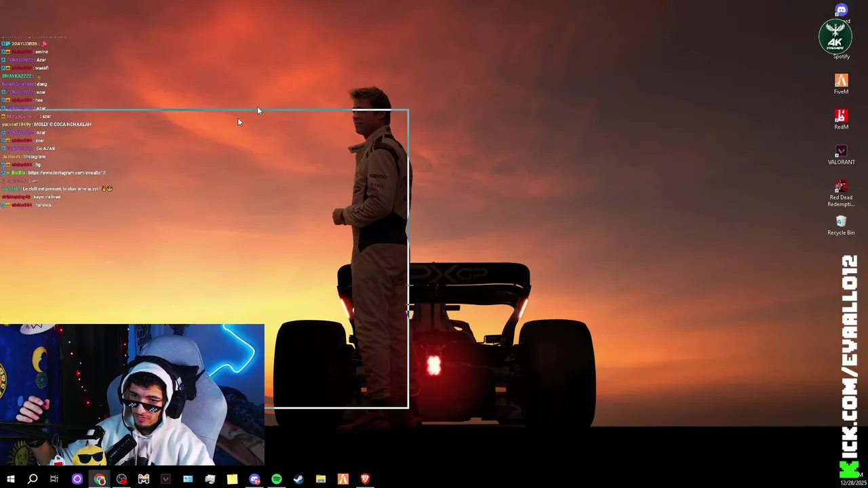Open Steam from the taskbar

[298, 479]
